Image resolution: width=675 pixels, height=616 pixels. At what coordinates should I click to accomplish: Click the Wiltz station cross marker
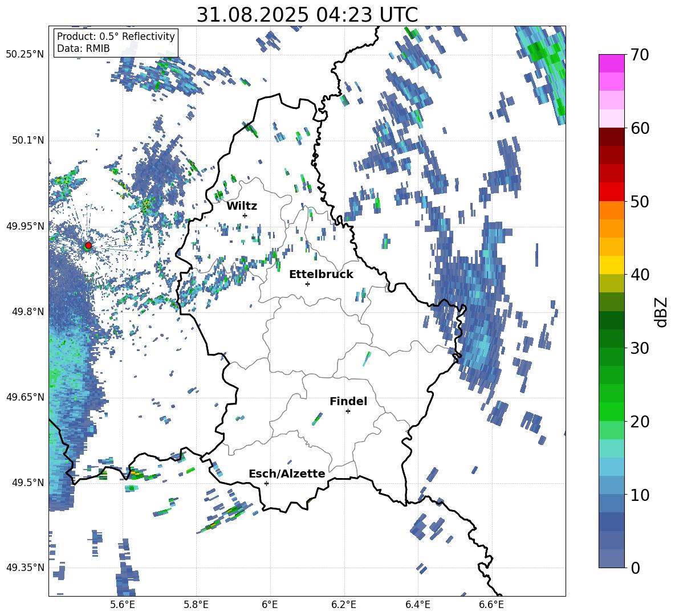(x=245, y=215)
